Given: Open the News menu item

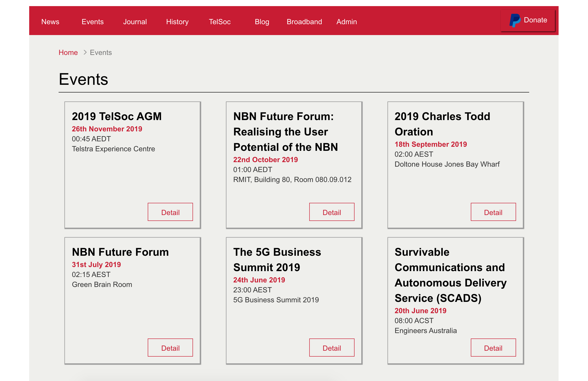Looking at the screenshot, I should coord(50,22).
